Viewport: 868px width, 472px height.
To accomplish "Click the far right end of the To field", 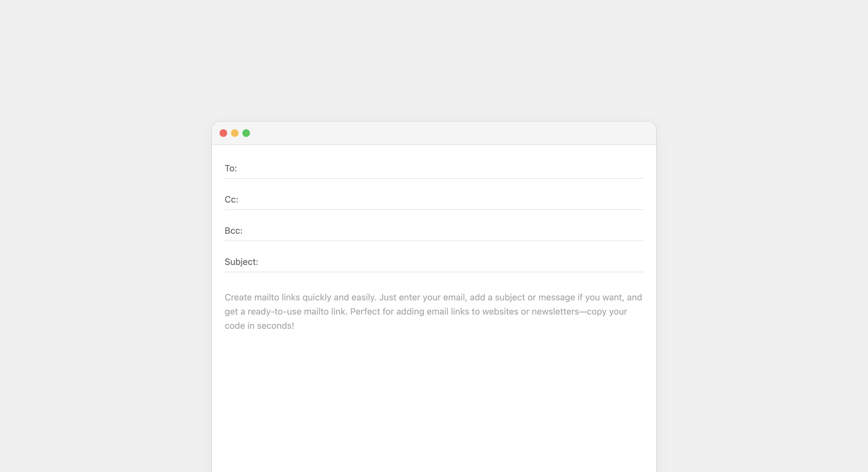I will 637,168.
